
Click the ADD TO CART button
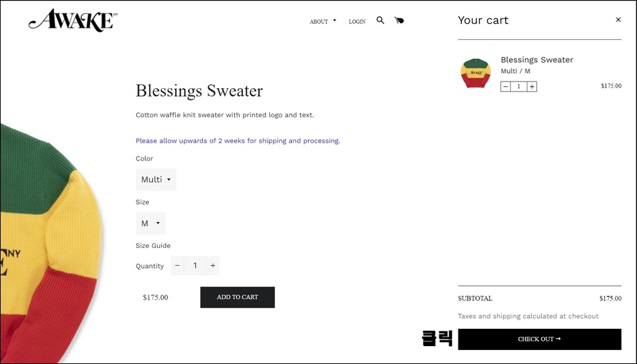[x=238, y=297]
